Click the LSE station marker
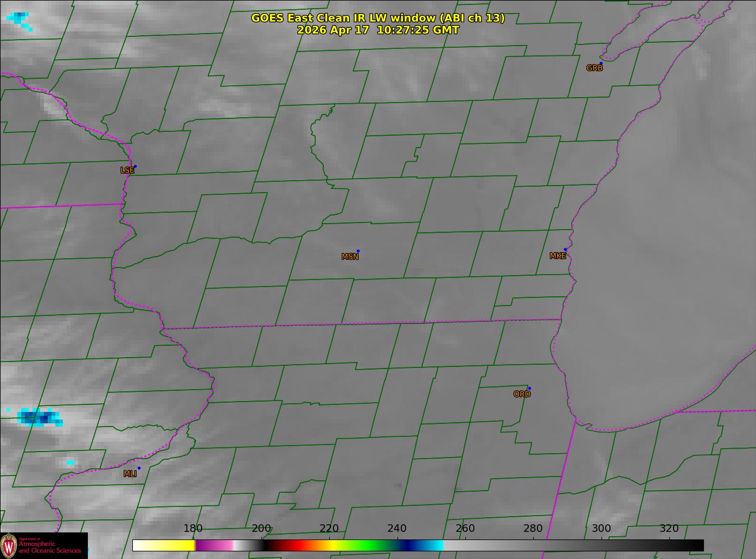 tap(135, 166)
